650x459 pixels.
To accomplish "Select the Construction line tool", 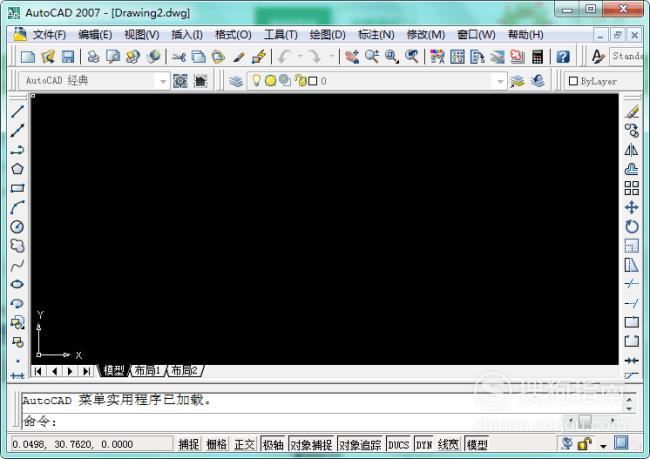I will coord(17,131).
